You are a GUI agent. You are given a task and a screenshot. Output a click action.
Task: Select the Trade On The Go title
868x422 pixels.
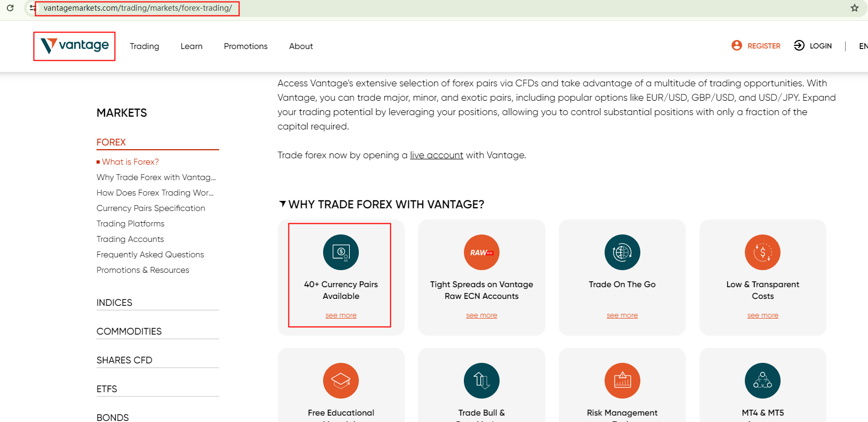[622, 285]
